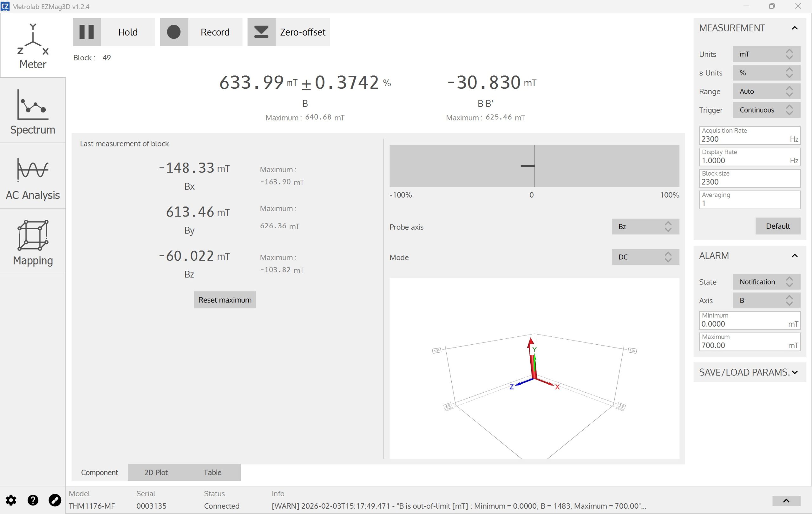Switch to the Table tab
The height and width of the screenshot is (514, 812).
click(x=213, y=472)
